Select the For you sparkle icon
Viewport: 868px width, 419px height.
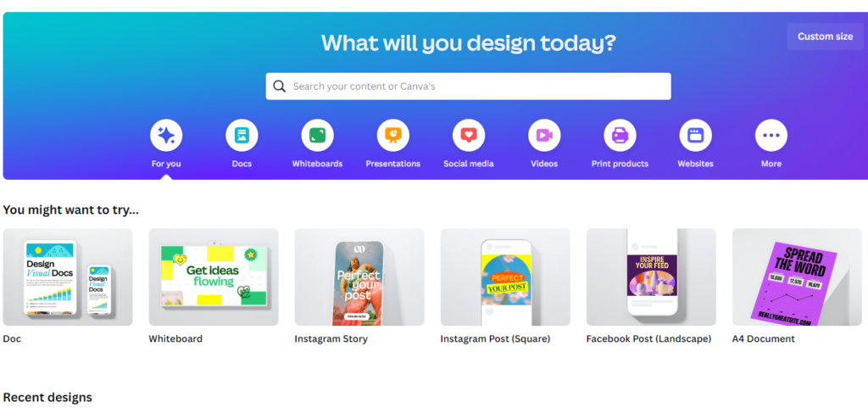click(166, 135)
